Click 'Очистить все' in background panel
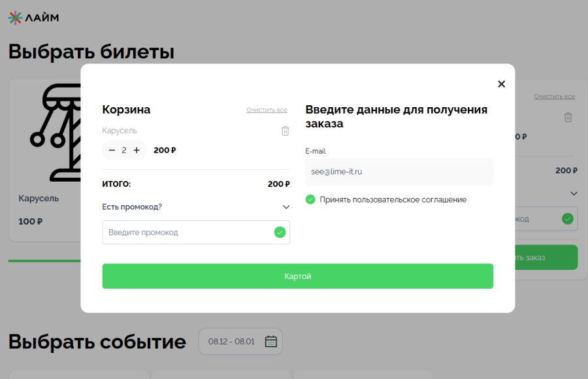The height and width of the screenshot is (379, 588). click(x=554, y=97)
